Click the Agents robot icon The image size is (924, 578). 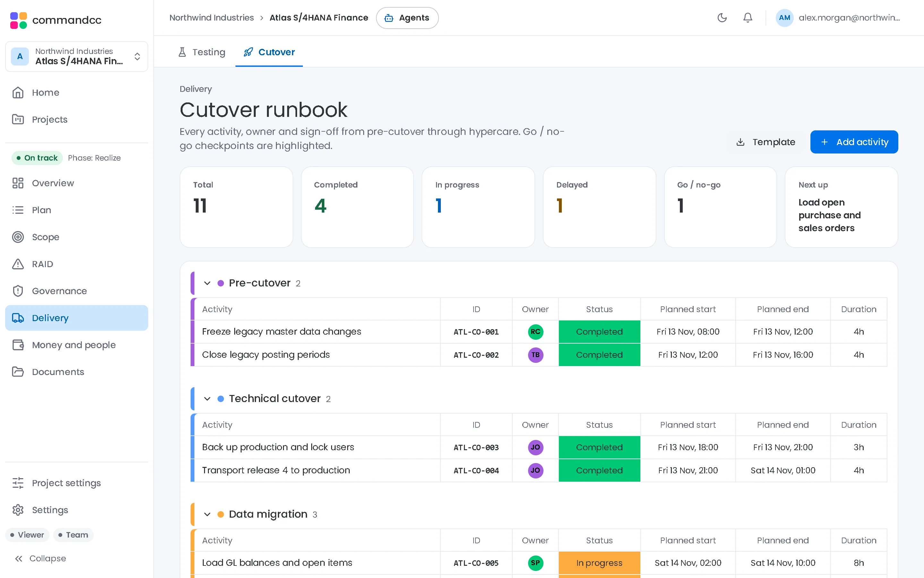click(x=389, y=18)
